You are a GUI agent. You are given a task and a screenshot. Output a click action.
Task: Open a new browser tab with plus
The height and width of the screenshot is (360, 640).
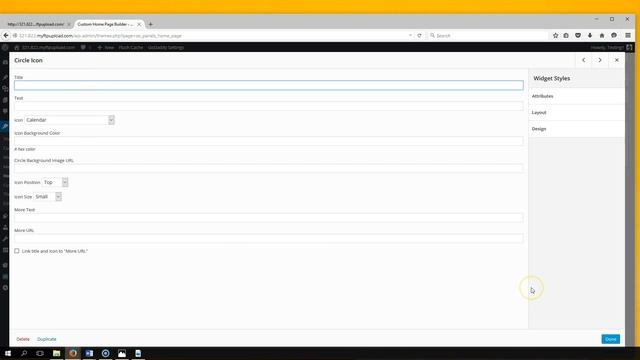click(151, 24)
